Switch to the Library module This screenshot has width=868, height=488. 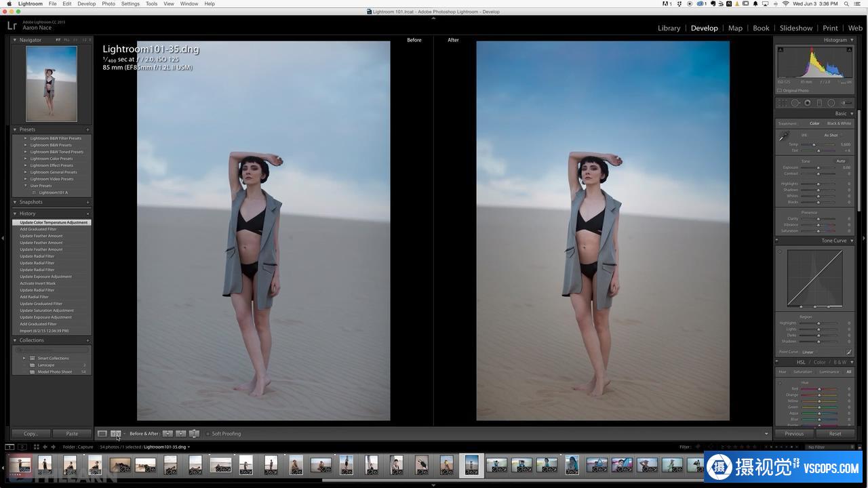coord(669,28)
